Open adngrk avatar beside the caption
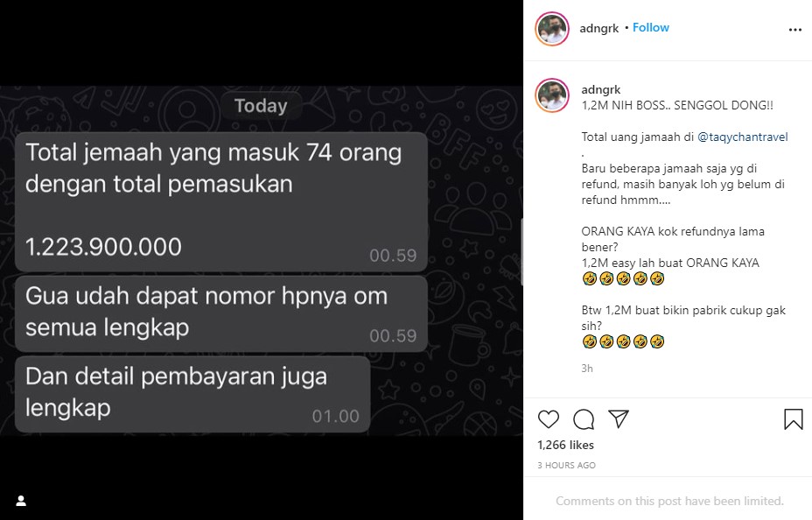Screen dimensions: 812x520 (552, 95)
